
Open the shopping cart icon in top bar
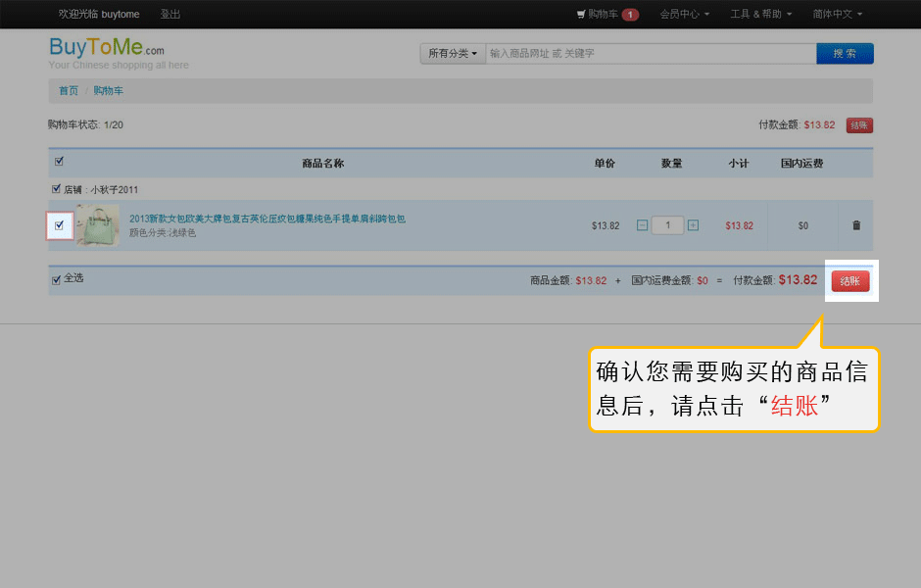581,15
